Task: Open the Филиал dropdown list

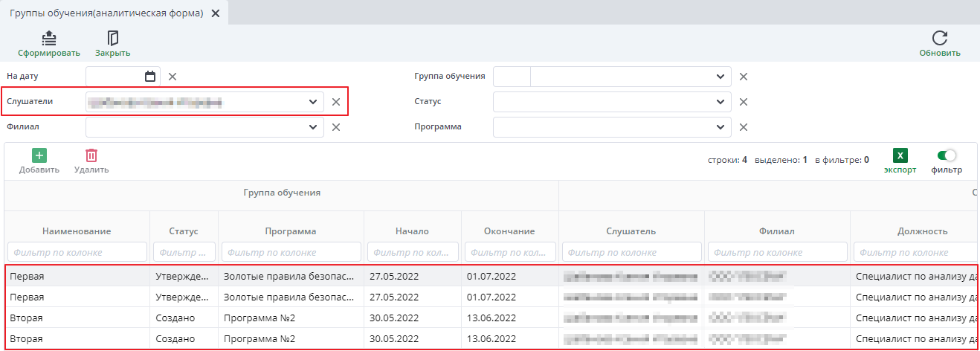Action: click(x=312, y=127)
